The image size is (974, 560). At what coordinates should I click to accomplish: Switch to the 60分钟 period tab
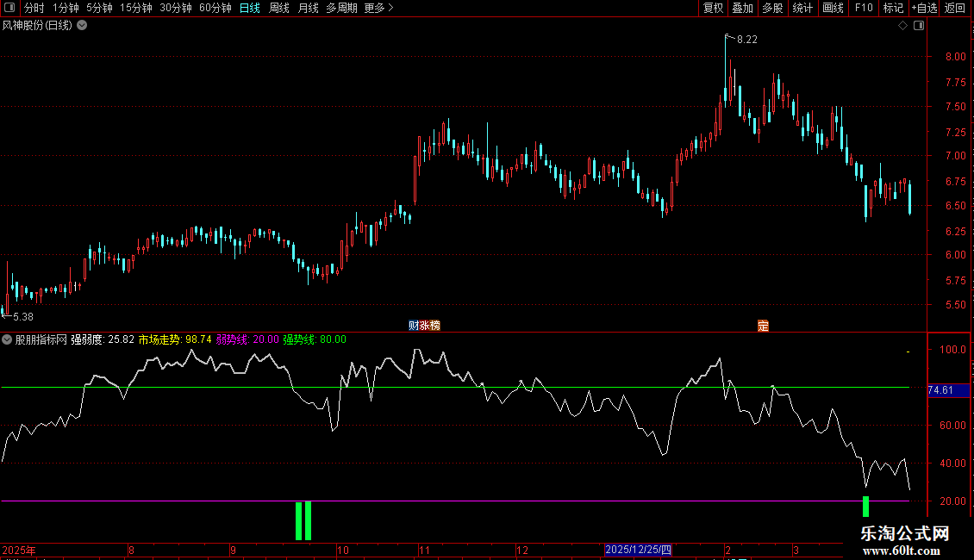(x=215, y=8)
